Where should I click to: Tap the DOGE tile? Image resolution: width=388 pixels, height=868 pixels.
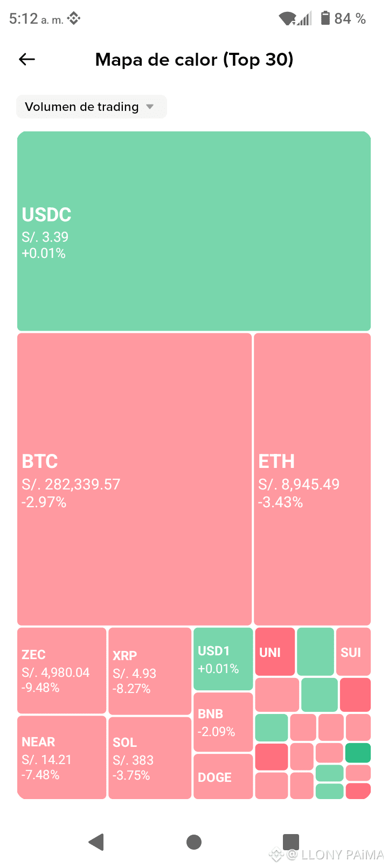pos(223,776)
